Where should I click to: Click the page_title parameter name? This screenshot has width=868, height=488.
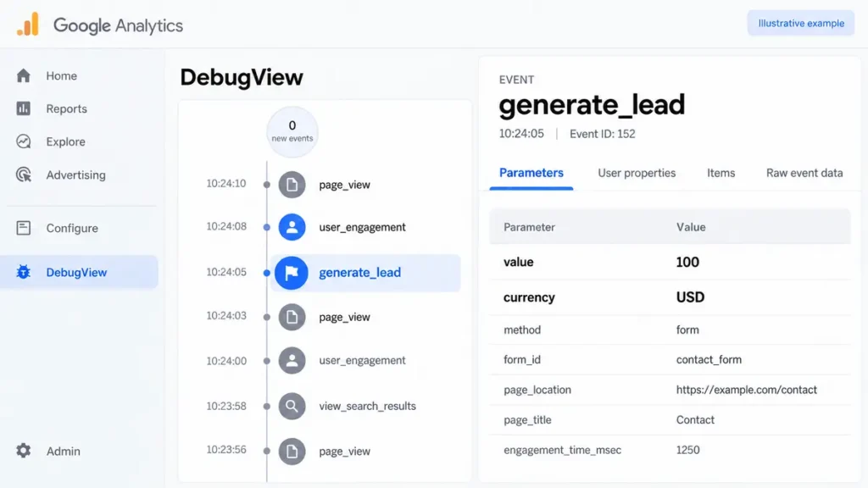pyautogui.click(x=527, y=420)
